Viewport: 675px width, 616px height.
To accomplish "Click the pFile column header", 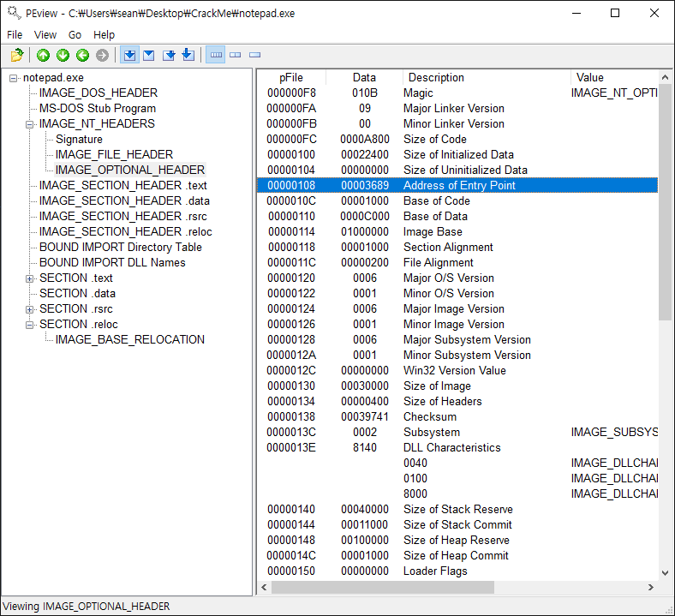I will 291,77.
